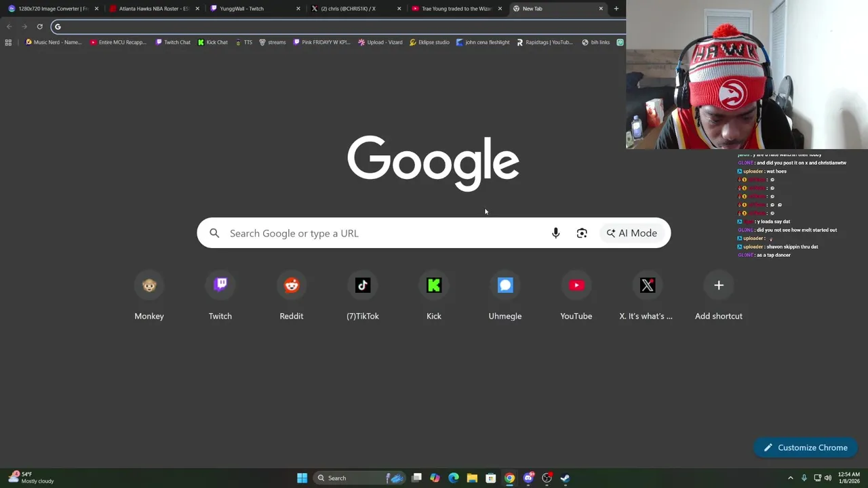
Task: Open the apps grid in bookmarks bar
Action: coord(8,42)
